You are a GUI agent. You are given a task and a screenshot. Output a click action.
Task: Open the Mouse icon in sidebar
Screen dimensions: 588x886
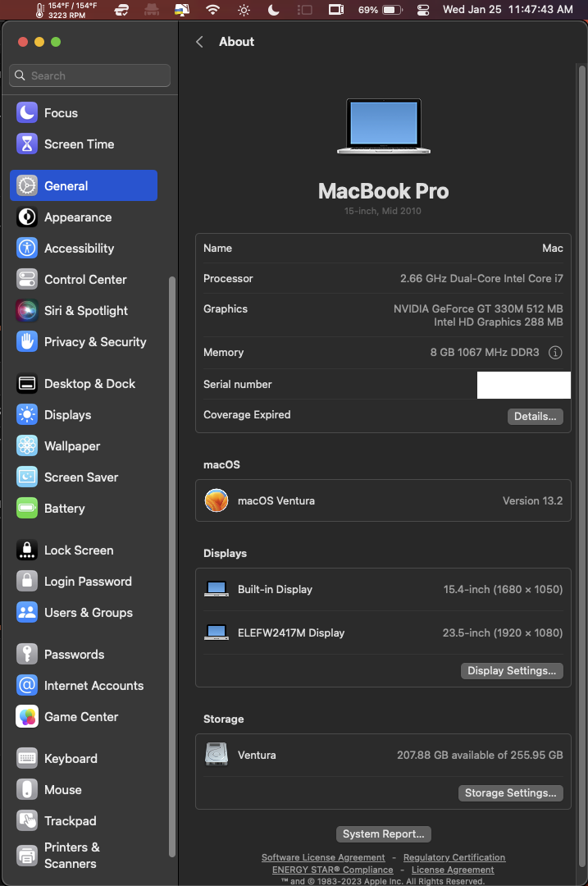(x=26, y=789)
